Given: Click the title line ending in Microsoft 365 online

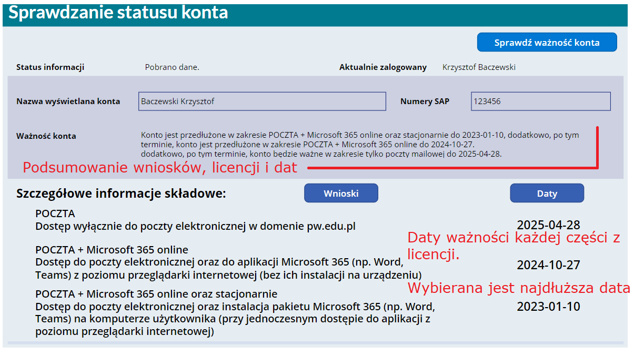Looking at the screenshot, I should [x=112, y=249].
